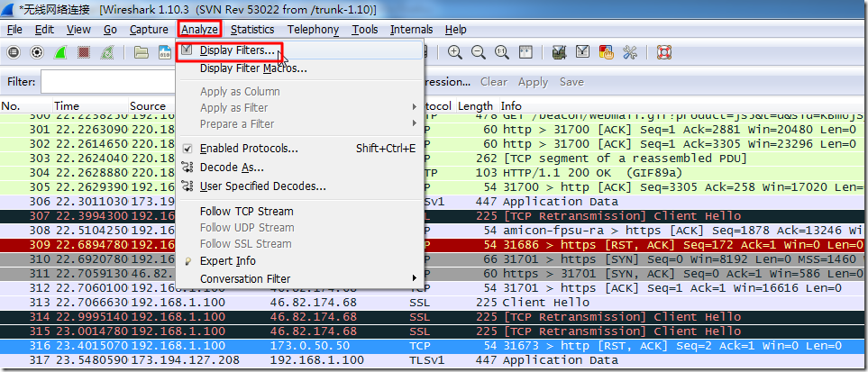Image resolution: width=868 pixels, height=372 pixels.
Task: Click the Expression... filter button
Action: pos(446,82)
